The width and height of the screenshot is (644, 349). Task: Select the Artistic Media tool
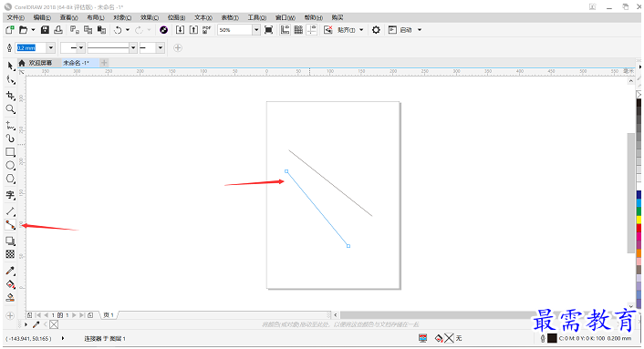pyautogui.click(x=10, y=139)
